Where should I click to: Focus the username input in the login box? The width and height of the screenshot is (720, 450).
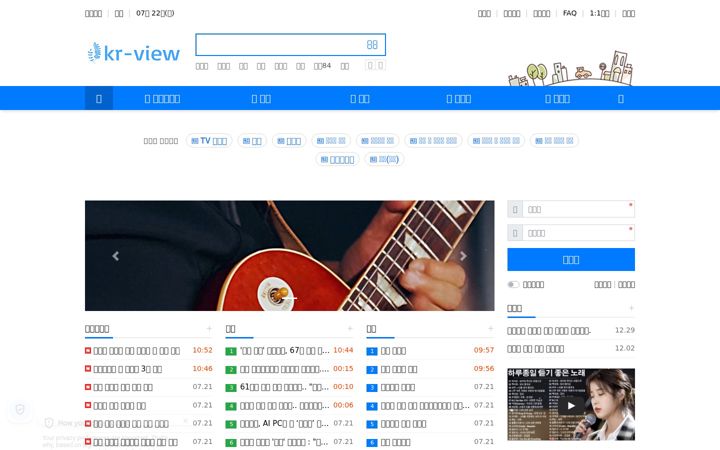(579, 209)
